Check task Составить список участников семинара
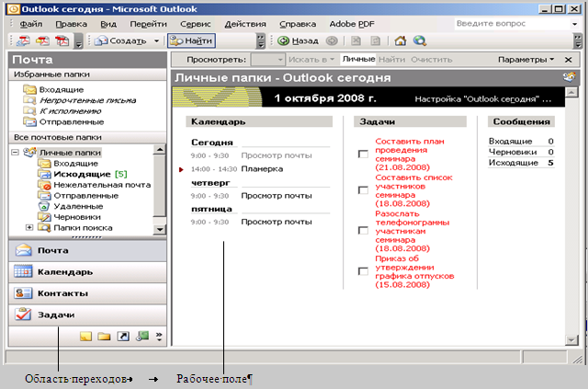Image resolution: width=588 pixels, height=389 pixels. click(x=363, y=190)
